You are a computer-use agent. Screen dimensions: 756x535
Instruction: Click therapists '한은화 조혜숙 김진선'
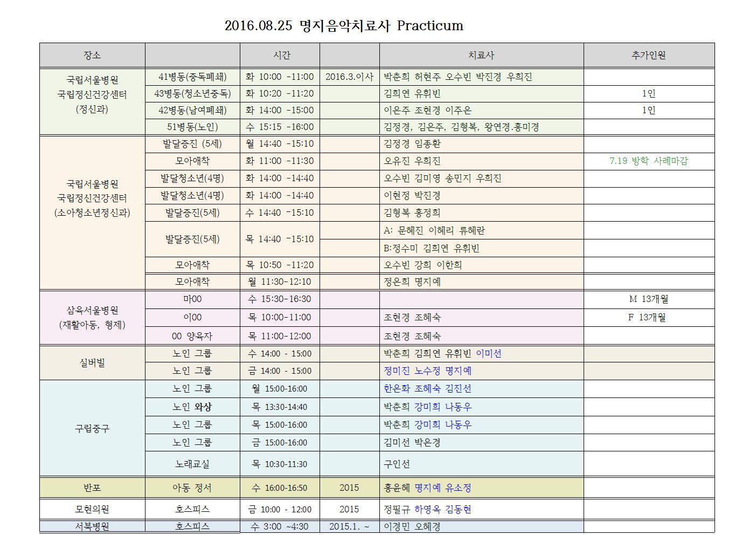pyautogui.click(x=427, y=389)
